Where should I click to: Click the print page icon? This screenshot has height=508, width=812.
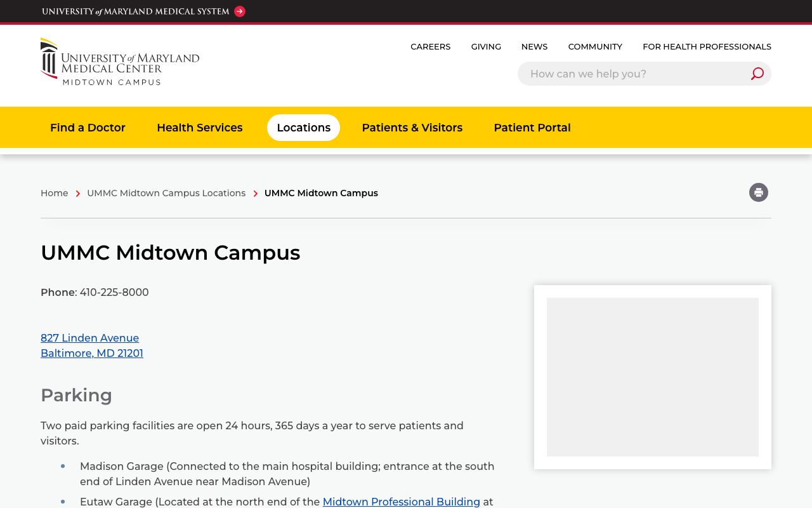(x=759, y=192)
